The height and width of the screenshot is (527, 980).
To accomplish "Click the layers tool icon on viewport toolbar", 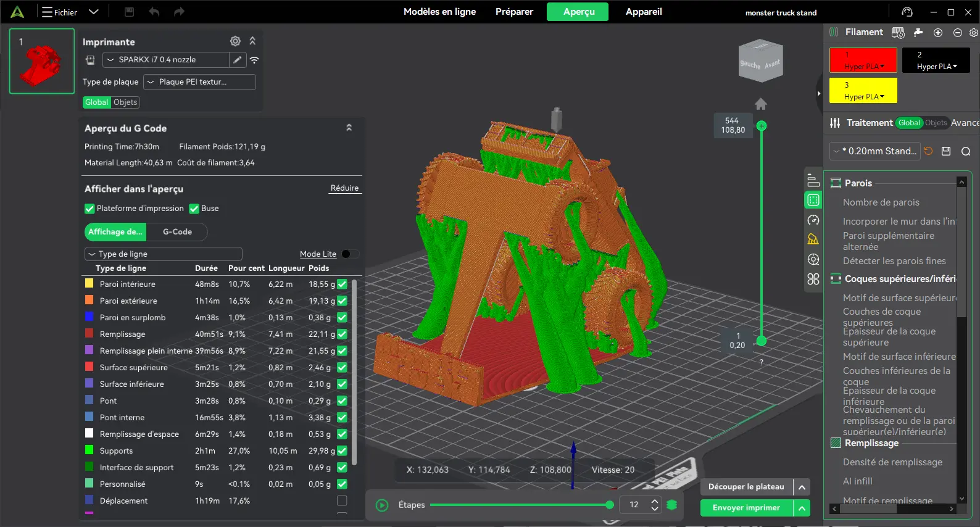I will (x=813, y=180).
